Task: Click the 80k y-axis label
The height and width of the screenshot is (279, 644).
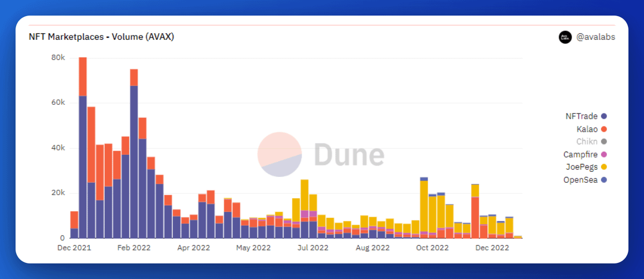Action: coord(58,58)
